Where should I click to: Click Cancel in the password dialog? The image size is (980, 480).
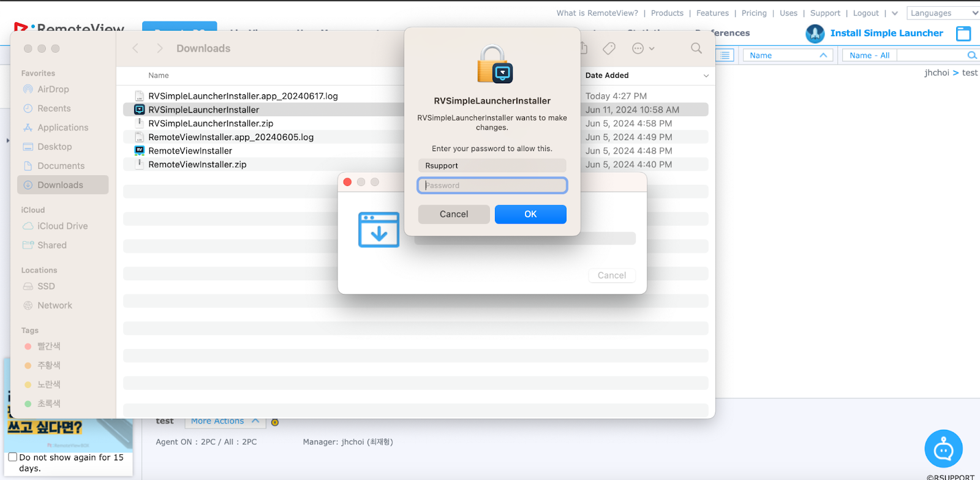coord(453,214)
